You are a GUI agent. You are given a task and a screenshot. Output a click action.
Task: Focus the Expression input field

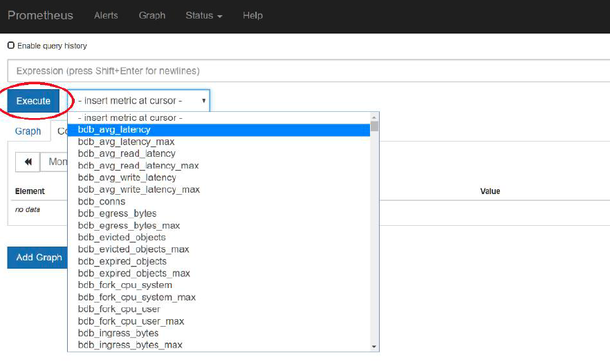(x=309, y=70)
